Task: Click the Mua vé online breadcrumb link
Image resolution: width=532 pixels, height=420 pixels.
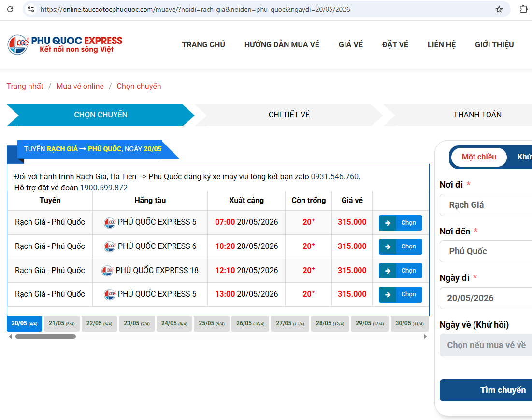Action: click(x=80, y=86)
